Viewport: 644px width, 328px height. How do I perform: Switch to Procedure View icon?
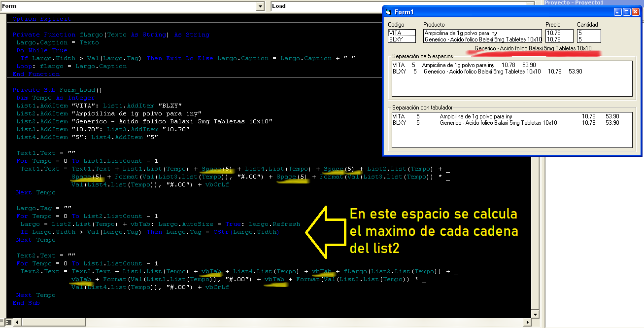coord(2,322)
